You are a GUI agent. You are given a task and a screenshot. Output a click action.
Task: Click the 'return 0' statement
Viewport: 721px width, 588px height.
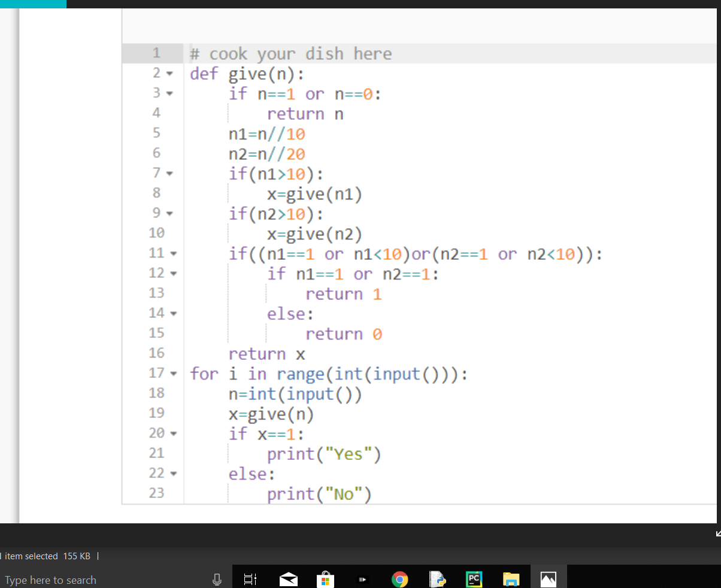344,334
